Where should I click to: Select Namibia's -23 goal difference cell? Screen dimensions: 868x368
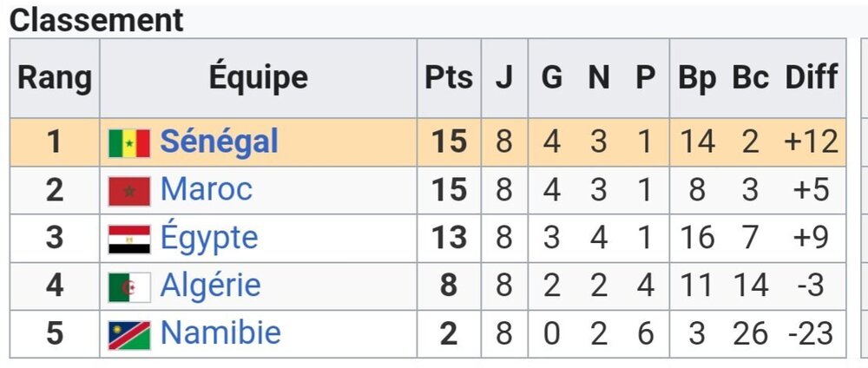(x=812, y=333)
